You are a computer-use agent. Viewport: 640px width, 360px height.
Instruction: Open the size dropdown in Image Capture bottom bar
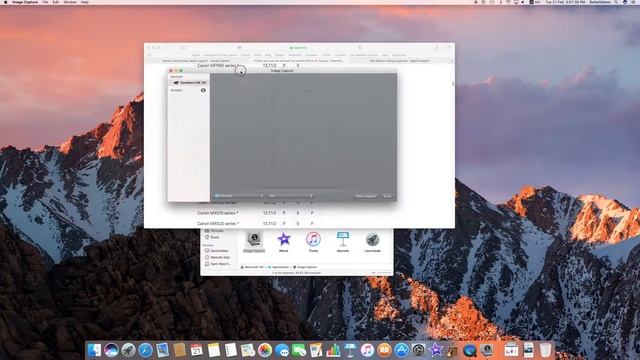point(291,196)
